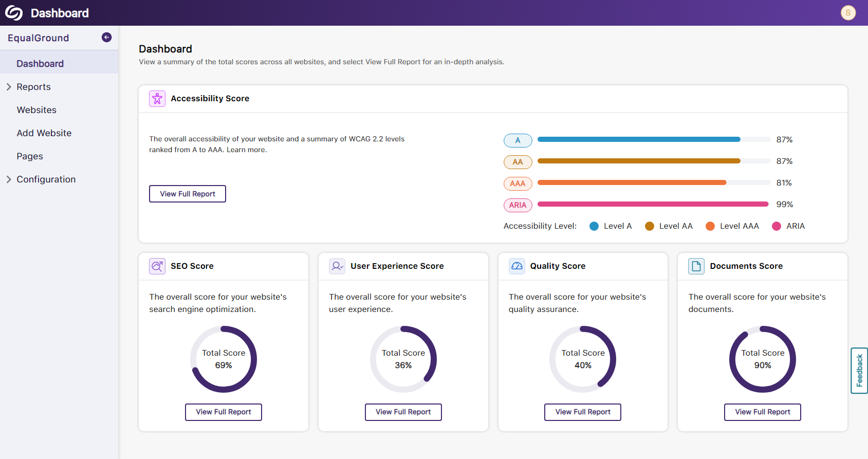Open Add Website from the sidebar

(44, 133)
